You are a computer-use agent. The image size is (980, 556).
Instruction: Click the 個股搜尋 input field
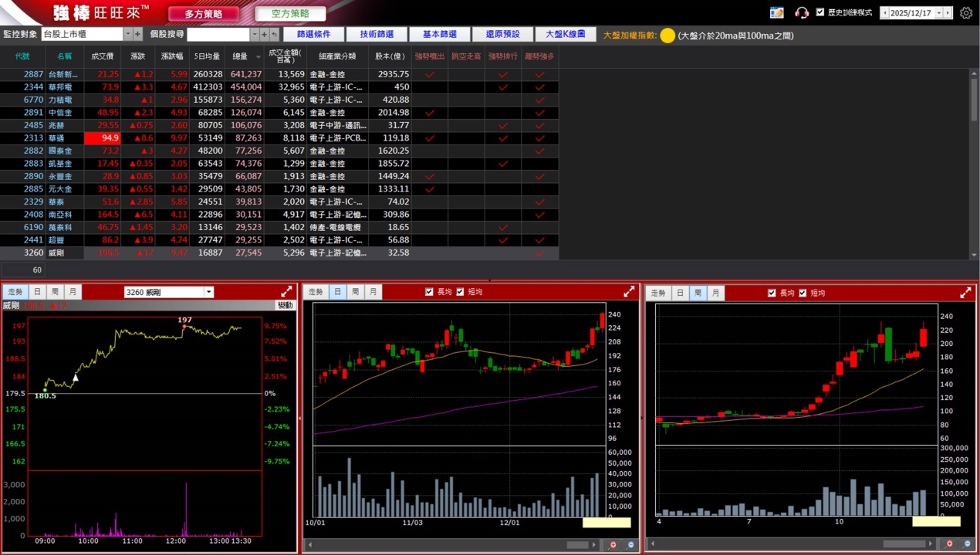point(218,34)
